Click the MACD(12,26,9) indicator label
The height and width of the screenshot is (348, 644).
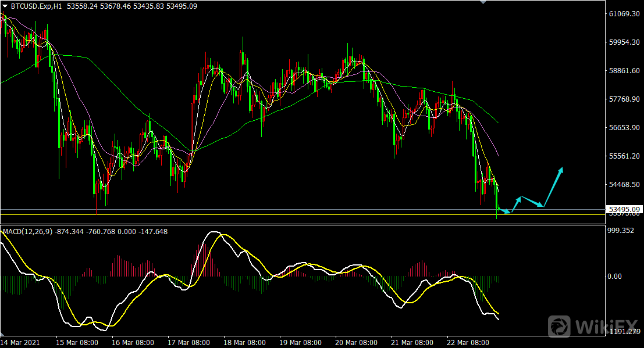click(x=28, y=232)
